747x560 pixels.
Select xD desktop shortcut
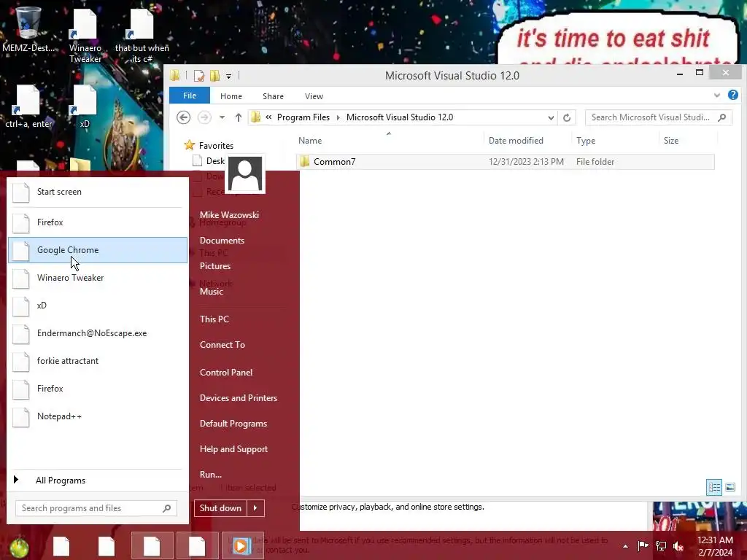pos(85,106)
